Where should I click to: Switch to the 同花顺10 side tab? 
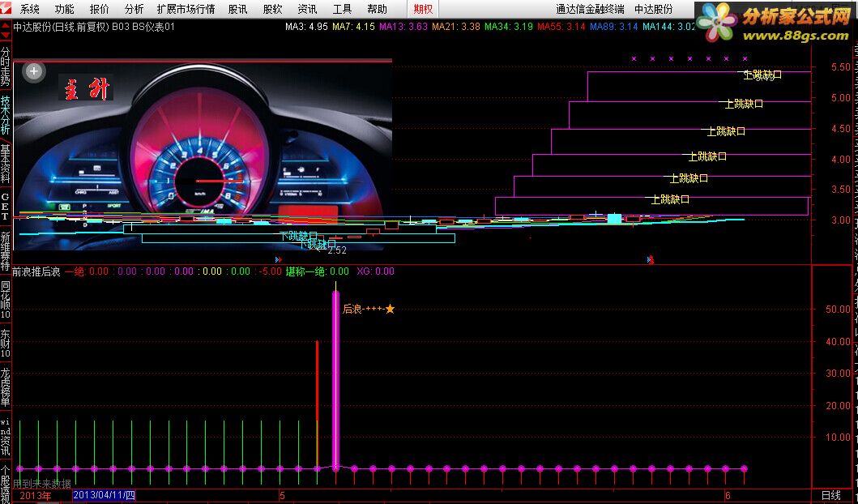pyautogui.click(x=6, y=299)
